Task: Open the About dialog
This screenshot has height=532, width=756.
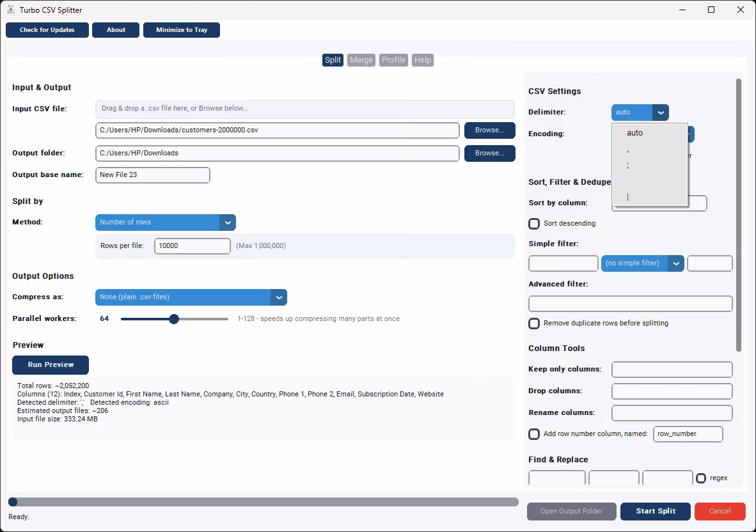Action: tap(116, 30)
